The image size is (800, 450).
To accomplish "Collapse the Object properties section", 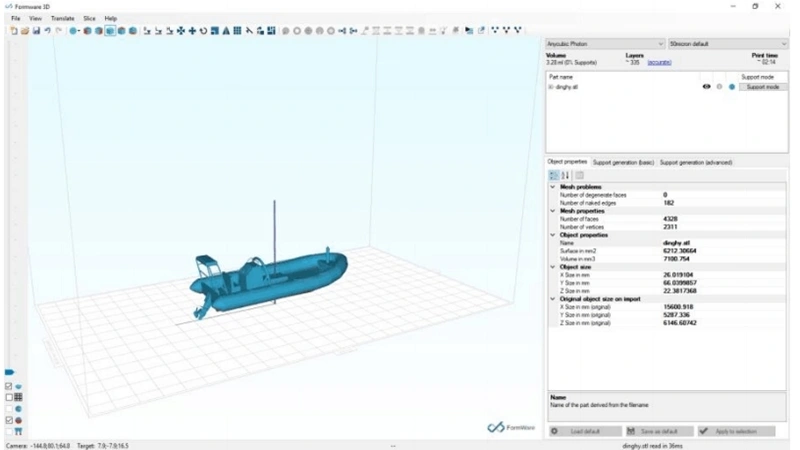I will [x=553, y=235].
